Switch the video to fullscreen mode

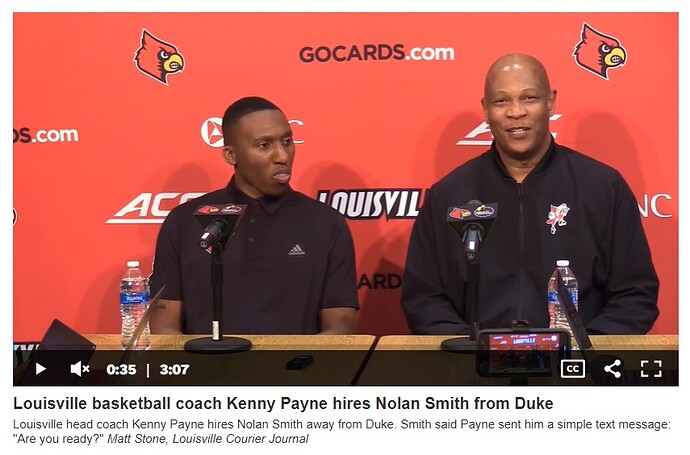651,369
